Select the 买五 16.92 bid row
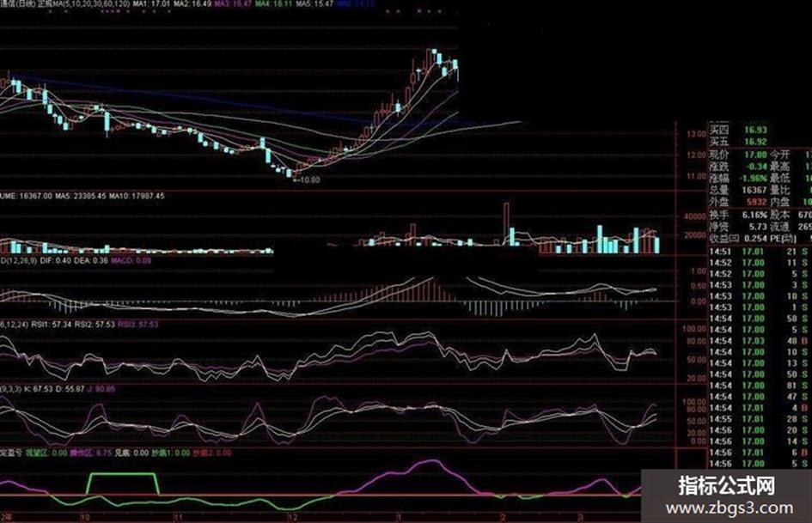 pyautogui.click(x=738, y=142)
